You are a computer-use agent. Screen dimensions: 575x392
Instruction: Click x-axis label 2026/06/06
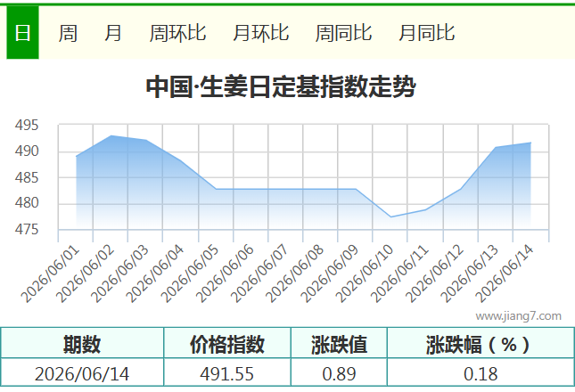point(226,274)
